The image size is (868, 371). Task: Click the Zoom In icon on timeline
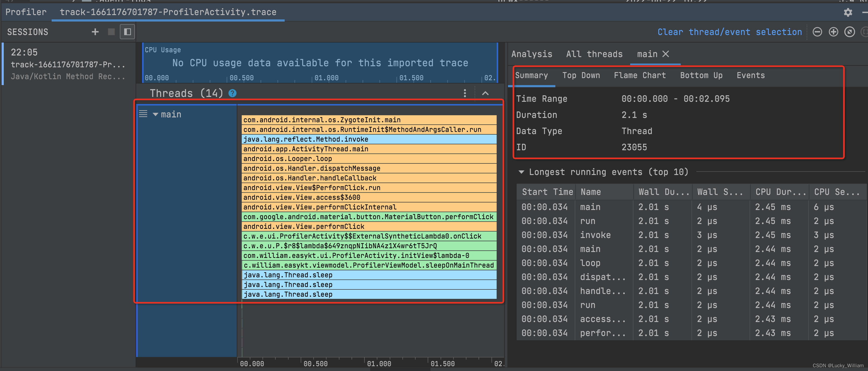click(x=832, y=31)
